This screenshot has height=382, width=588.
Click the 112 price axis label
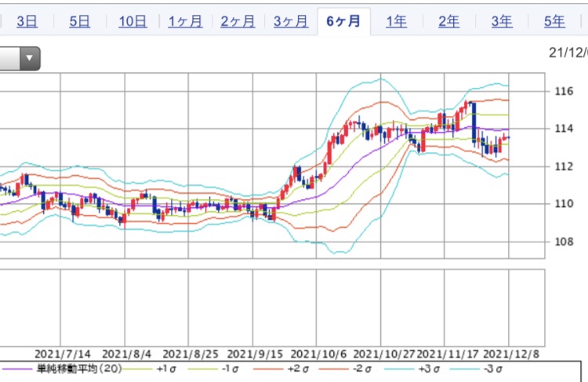point(564,166)
